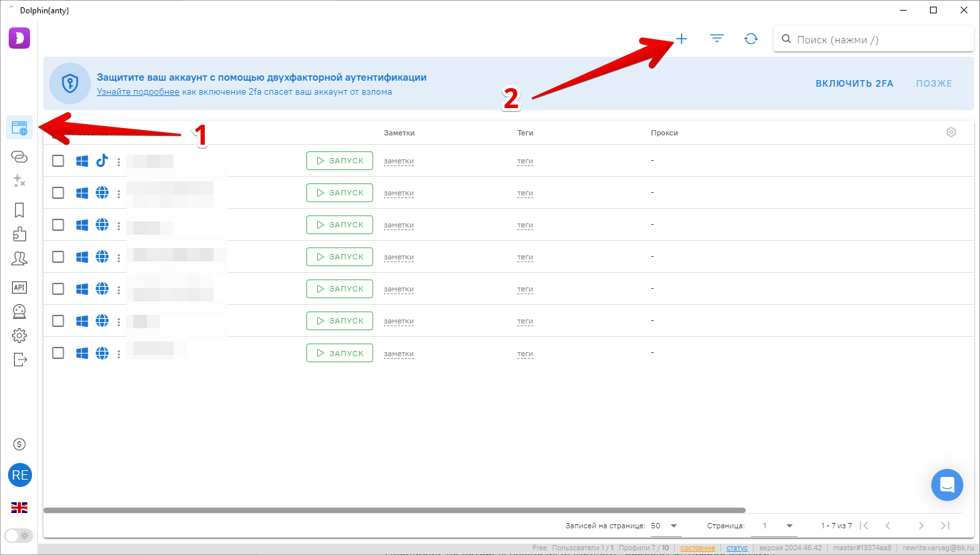Open table column settings gear
Screen dimensions: 980x555
point(951,132)
